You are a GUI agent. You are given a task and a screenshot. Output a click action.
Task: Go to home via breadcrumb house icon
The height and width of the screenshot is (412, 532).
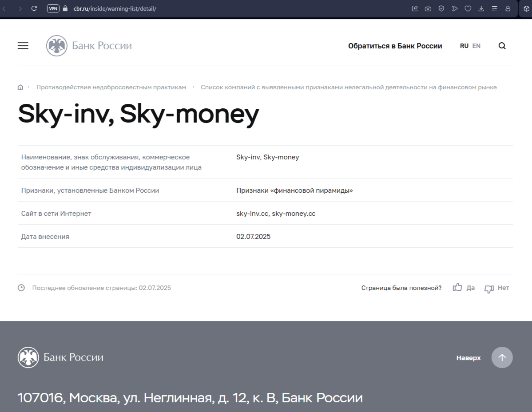coord(20,87)
